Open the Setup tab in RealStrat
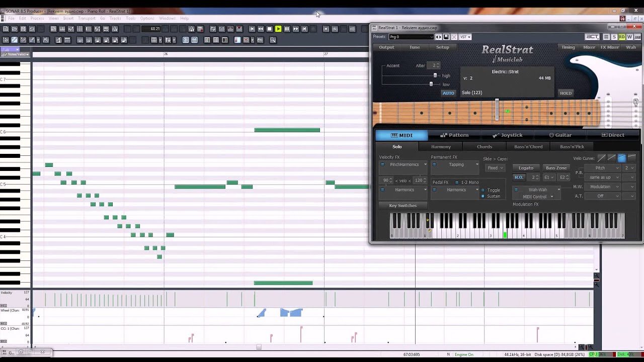Viewport: 644px width, 362px height. coord(442,47)
